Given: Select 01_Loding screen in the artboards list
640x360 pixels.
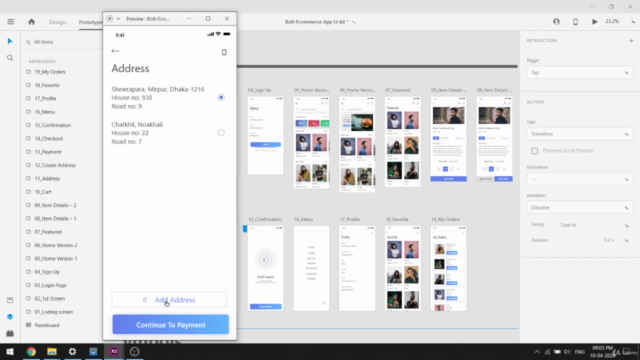Looking at the screenshot, I should click(x=54, y=312).
